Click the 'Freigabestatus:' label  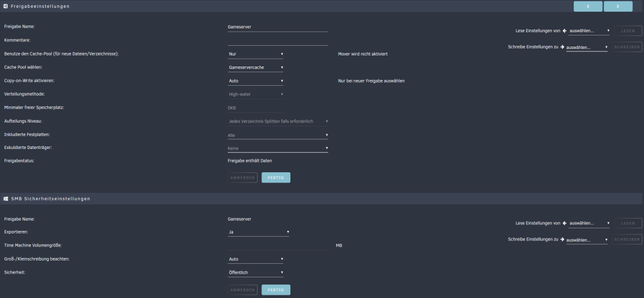(x=19, y=161)
